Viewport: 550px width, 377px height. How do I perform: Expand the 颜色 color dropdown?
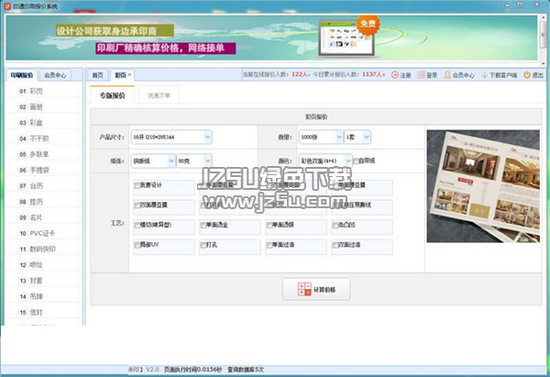click(348, 161)
